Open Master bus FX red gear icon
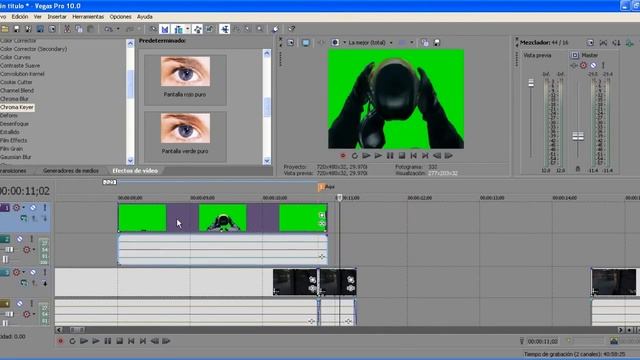Screen dimensions: 640x360 click(583, 65)
